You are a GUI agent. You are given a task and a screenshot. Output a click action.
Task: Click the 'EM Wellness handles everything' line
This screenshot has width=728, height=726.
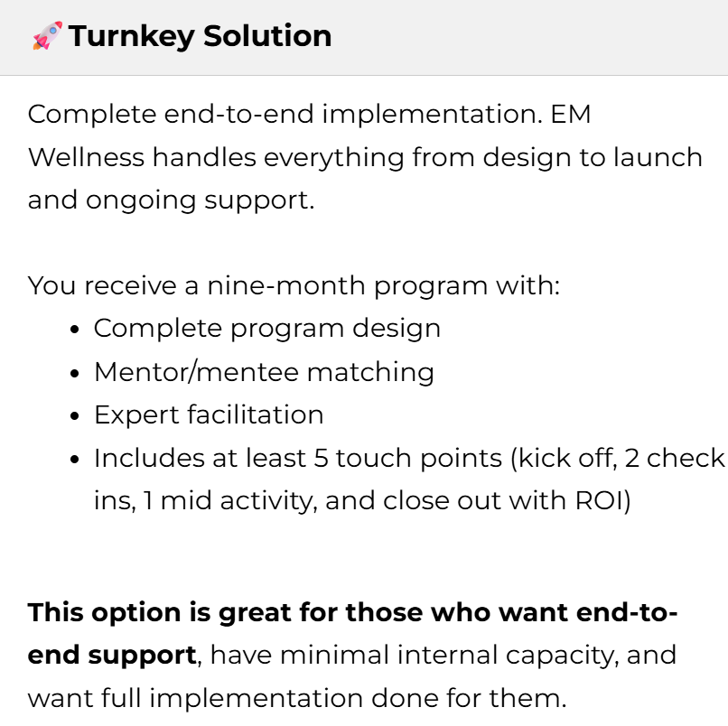pos(365,157)
